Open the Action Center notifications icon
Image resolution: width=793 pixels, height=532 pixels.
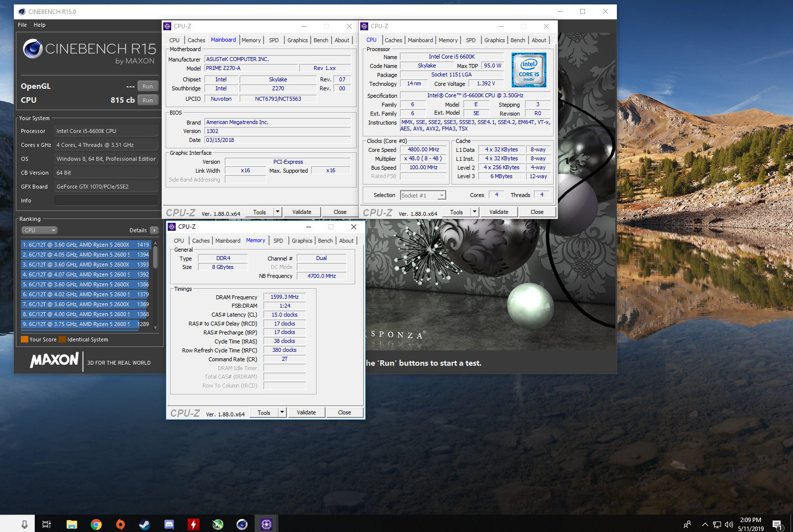tap(777, 524)
